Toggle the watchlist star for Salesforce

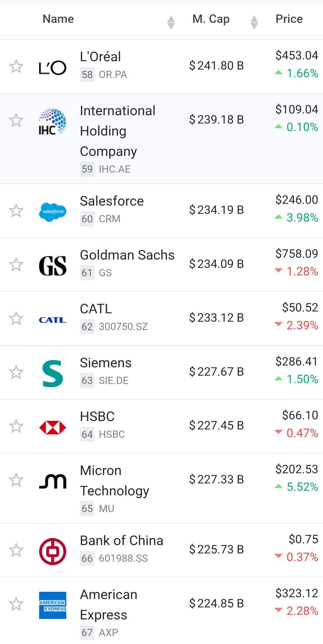coord(16,211)
